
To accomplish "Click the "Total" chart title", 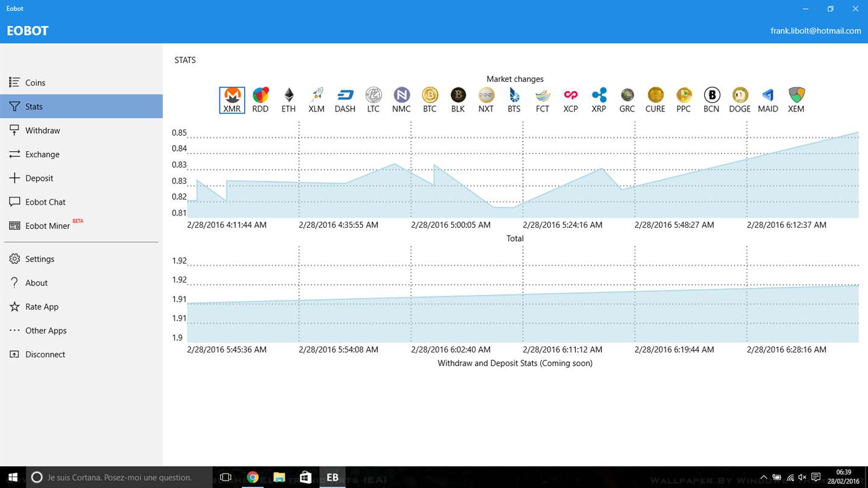I will click(x=515, y=239).
